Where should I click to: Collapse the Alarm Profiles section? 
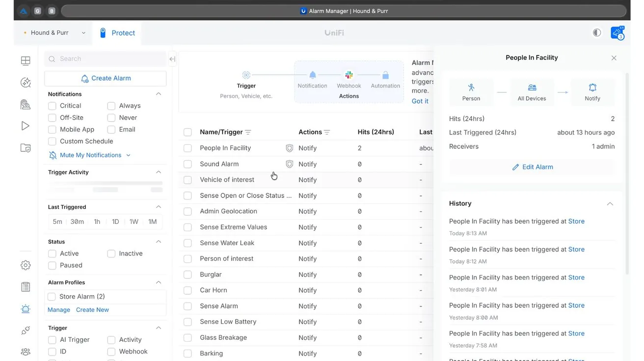159,282
